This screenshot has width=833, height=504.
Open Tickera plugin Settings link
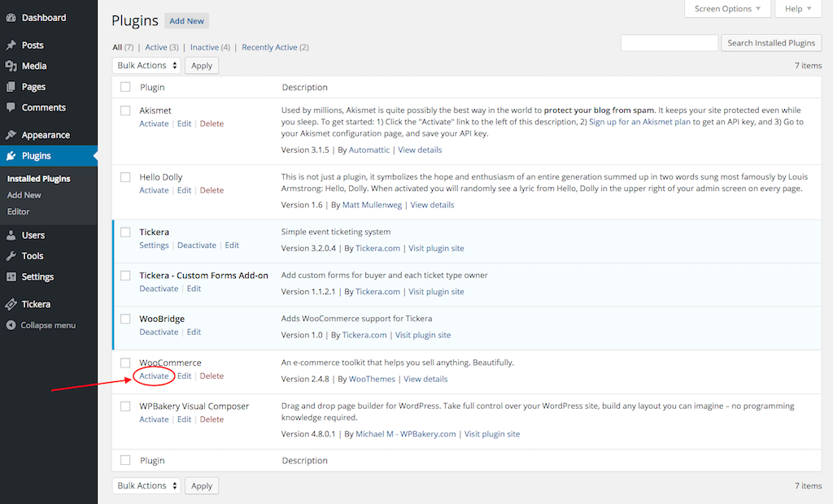coord(154,245)
